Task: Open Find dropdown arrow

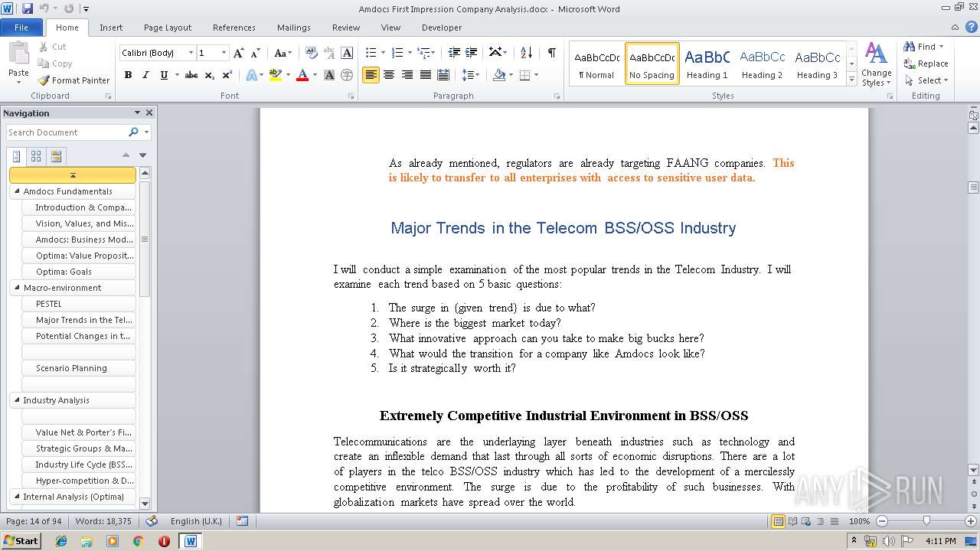Action: 942,47
